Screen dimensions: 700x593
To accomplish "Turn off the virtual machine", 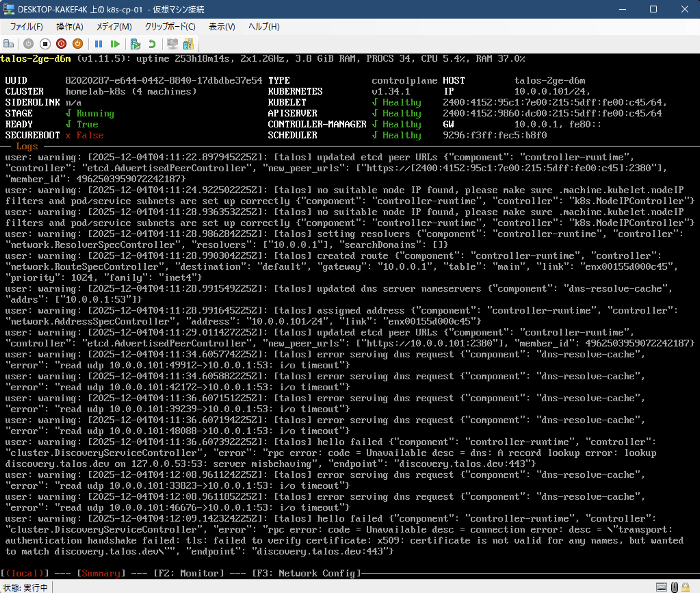I will 44,44.
